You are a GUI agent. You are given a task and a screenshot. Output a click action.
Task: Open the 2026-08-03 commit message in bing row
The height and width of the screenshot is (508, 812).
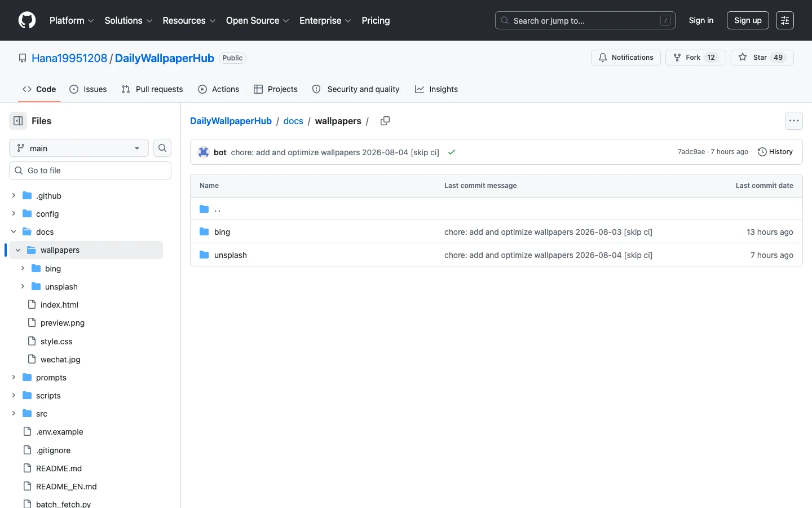coord(548,232)
